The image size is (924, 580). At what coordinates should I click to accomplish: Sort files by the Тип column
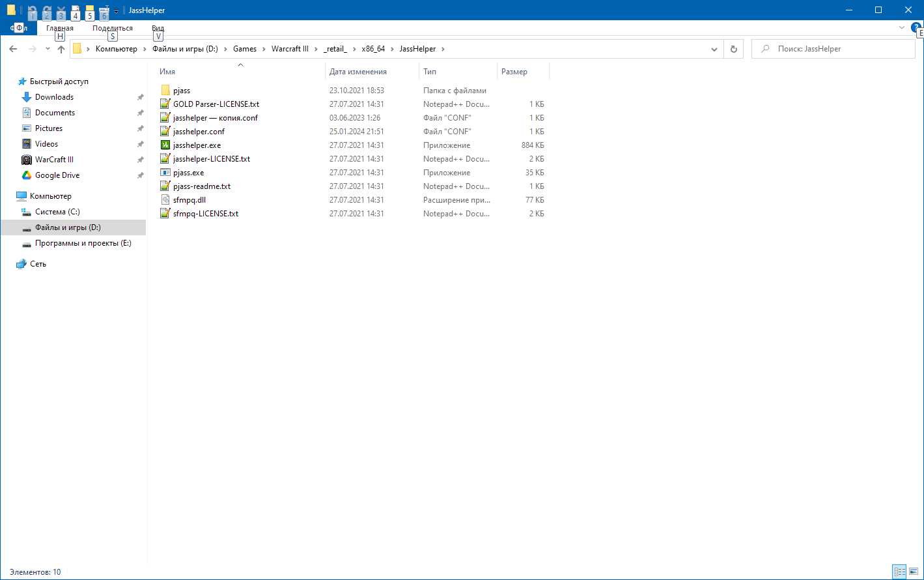click(430, 72)
